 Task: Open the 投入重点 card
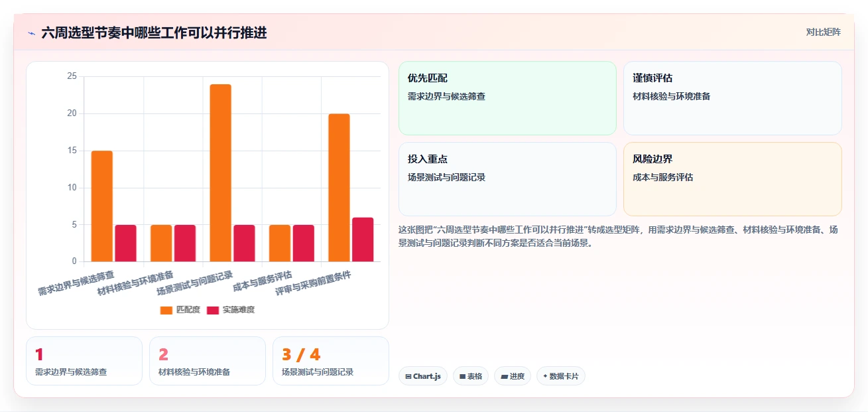[x=507, y=179]
